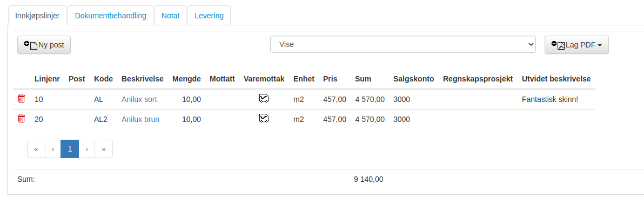Open goods receipt icon for Anilux brun
The width and height of the screenshot is (644, 205).
(x=264, y=119)
